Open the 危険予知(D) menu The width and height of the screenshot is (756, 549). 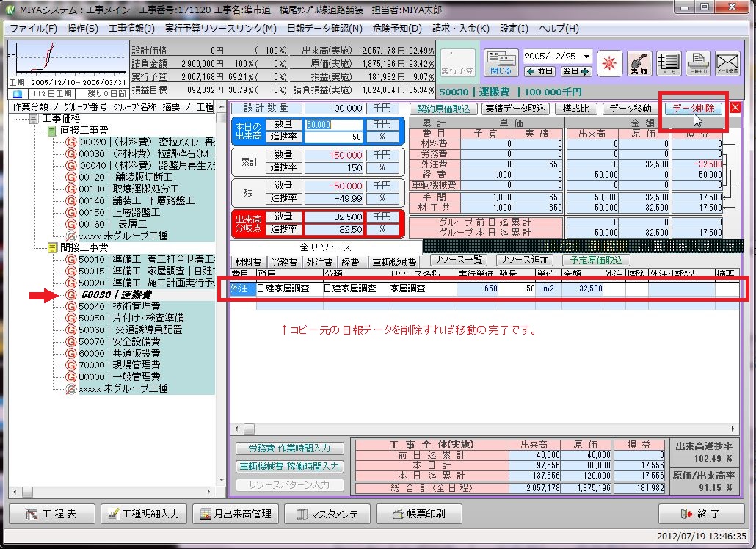pos(397,29)
